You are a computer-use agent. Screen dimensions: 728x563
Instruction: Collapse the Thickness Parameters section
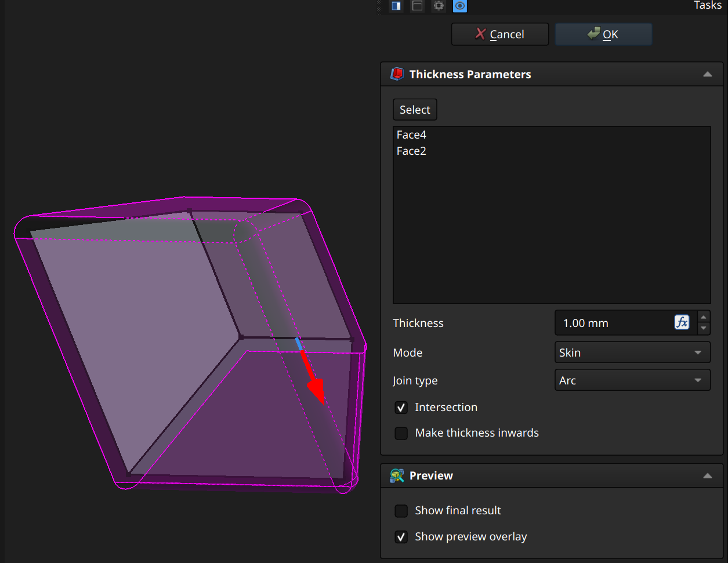(707, 74)
